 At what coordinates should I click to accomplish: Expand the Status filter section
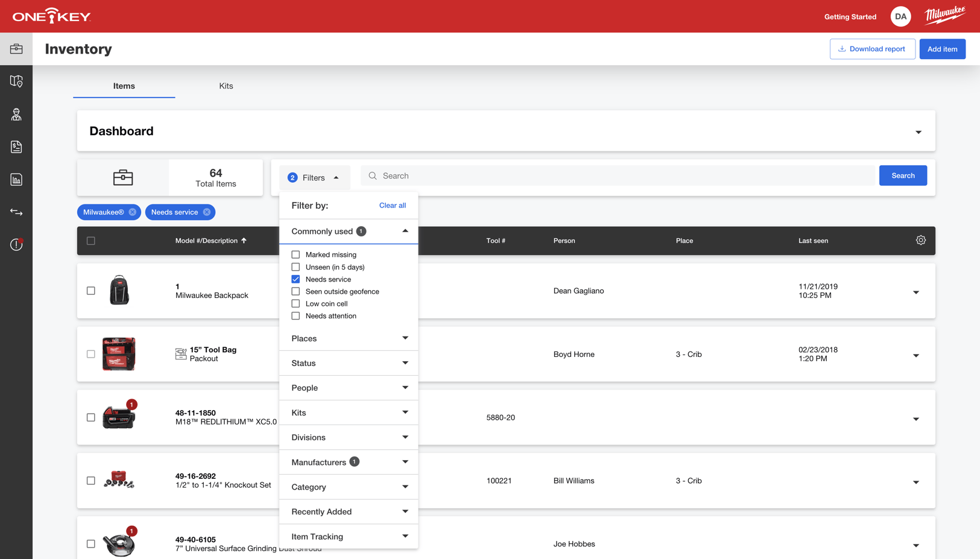[349, 363]
